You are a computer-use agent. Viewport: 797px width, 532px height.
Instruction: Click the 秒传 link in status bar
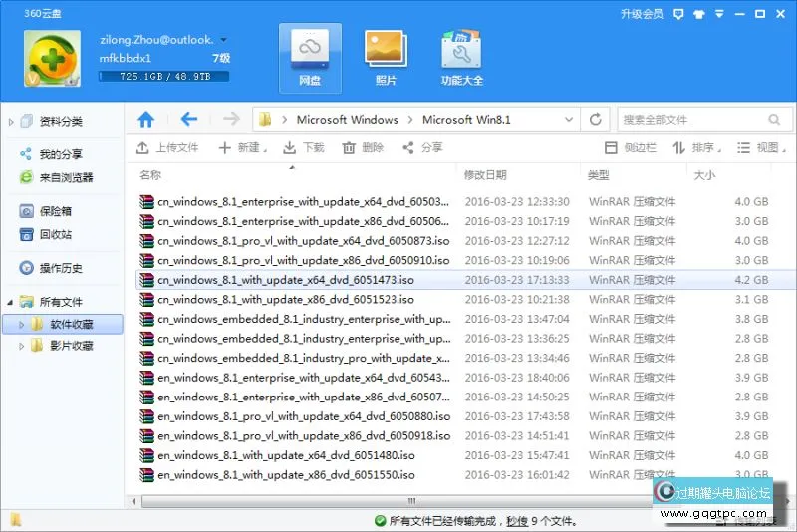[x=517, y=521]
